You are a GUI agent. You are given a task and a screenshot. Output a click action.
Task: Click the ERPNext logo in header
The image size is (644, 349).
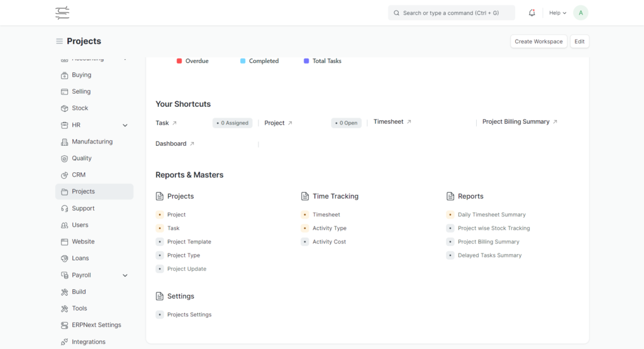(62, 13)
